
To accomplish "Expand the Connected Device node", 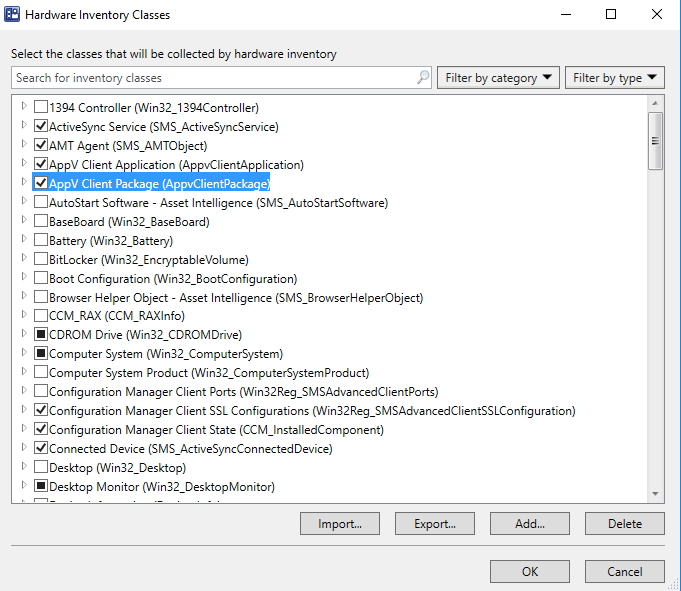I will pyautogui.click(x=24, y=447).
